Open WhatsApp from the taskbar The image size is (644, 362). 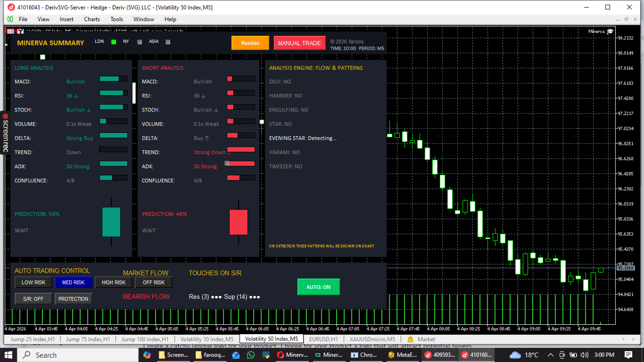pyautogui.click(x=250, y=355)
